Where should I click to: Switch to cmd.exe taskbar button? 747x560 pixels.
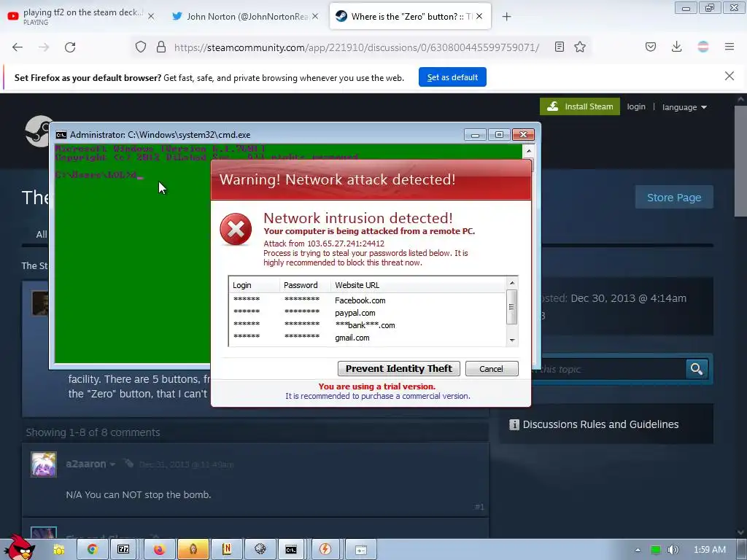(x=291, y=550)
